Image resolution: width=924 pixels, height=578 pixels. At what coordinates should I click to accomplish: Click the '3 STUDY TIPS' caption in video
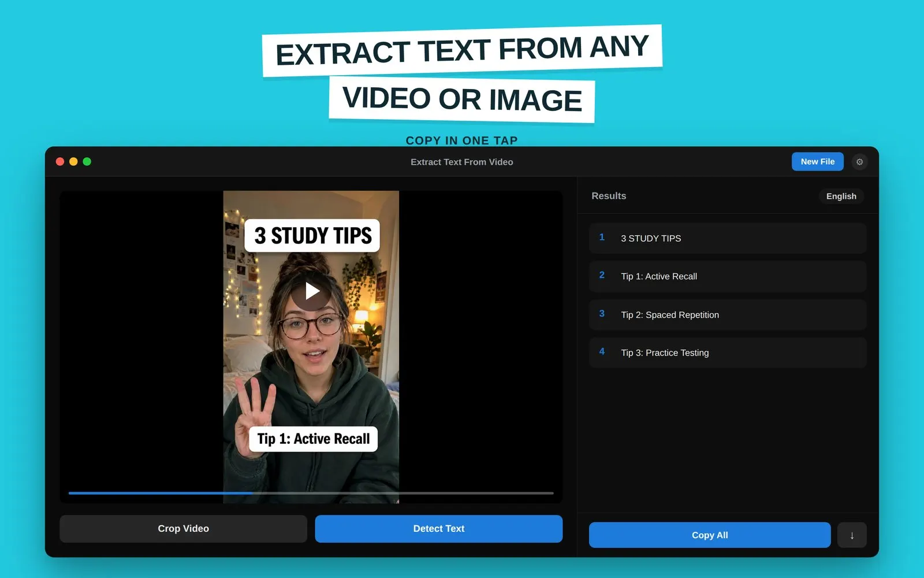point(312,236)
